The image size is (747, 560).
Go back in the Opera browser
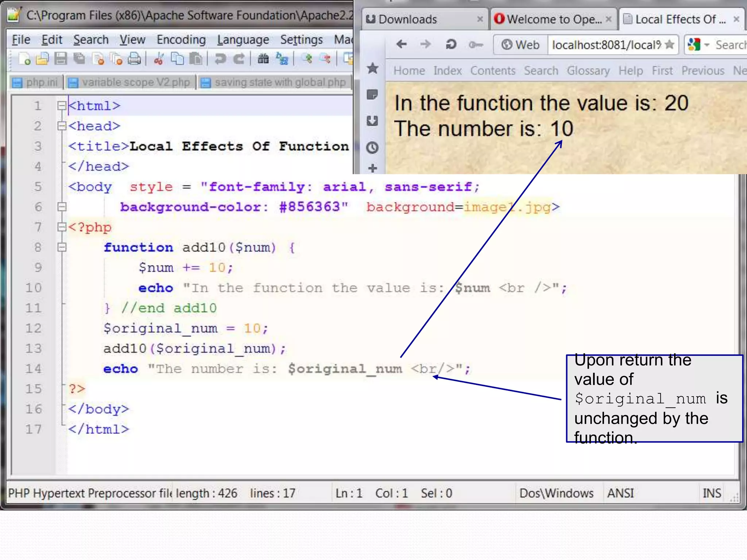coord(402,44)
